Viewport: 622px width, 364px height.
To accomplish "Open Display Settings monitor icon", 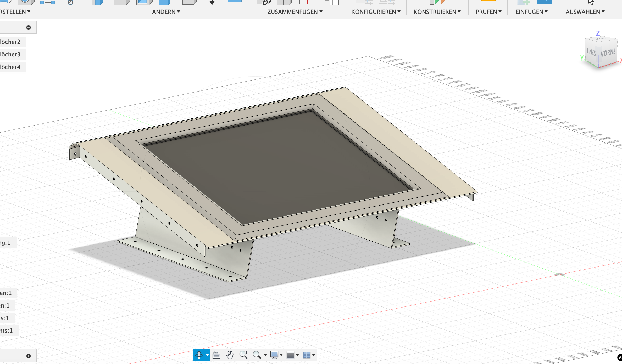I will pyautogui.click(x=274, y=355).
